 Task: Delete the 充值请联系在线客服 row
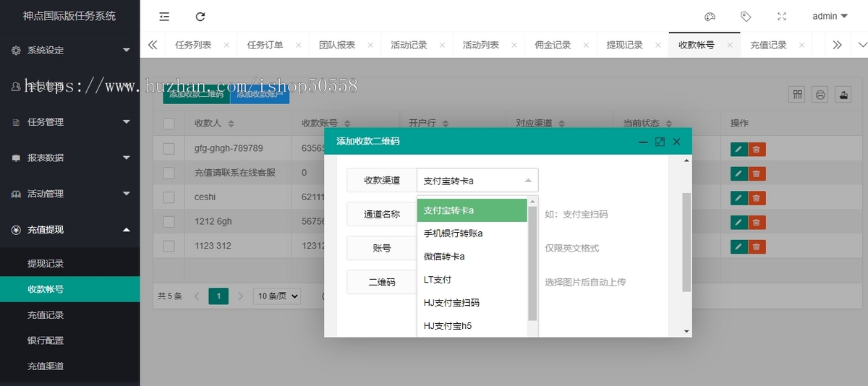tap(757, 173)
